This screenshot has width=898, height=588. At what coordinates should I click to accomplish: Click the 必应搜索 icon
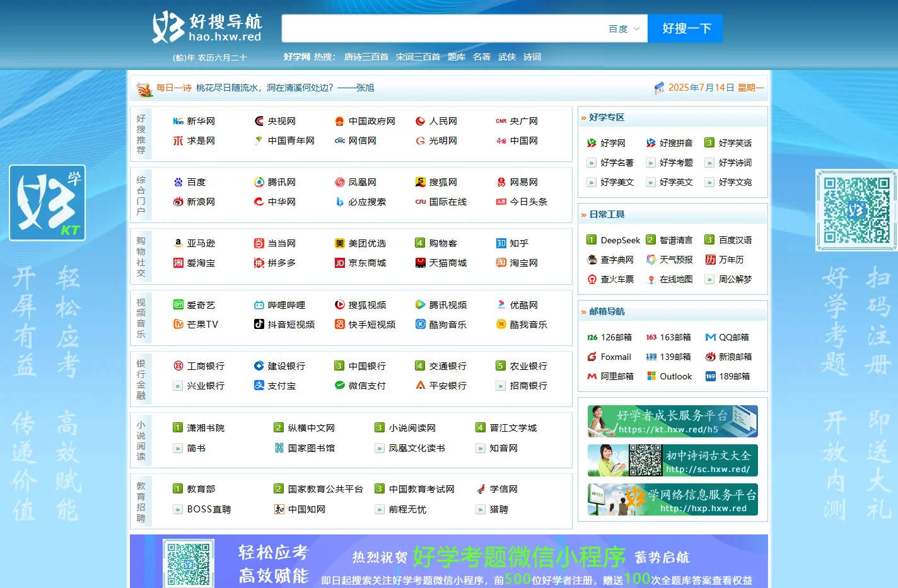(340, 202)
